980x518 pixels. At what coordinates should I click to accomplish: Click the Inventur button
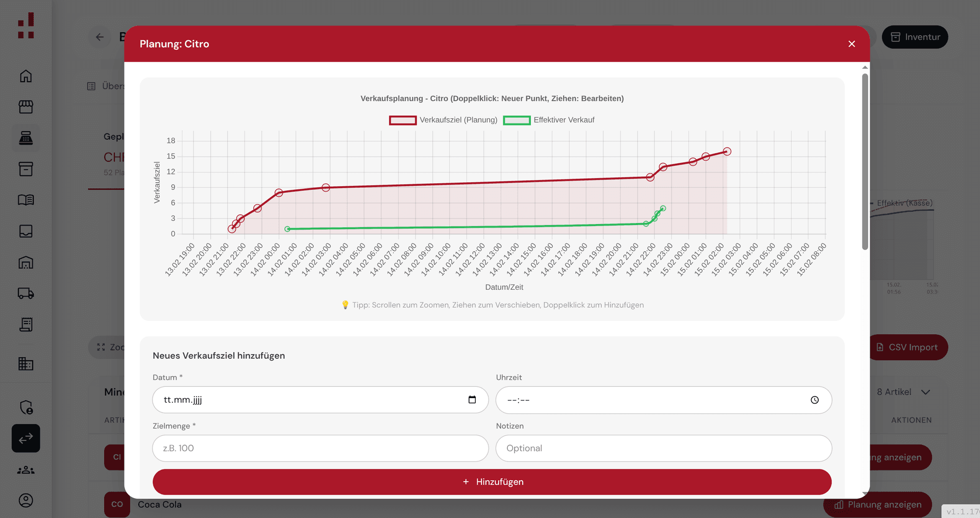(915, 37)
